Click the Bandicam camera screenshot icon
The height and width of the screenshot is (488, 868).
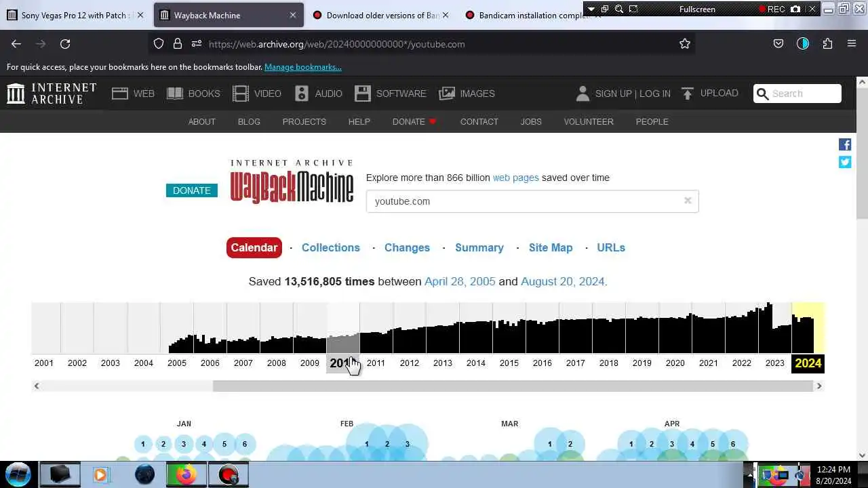(x=795, y=9)
